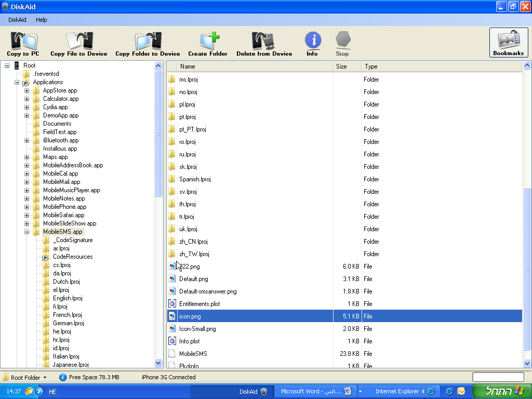532x399 pixels.
Task: Click the Stop hexagon icon
Action: tap(343, 40)
